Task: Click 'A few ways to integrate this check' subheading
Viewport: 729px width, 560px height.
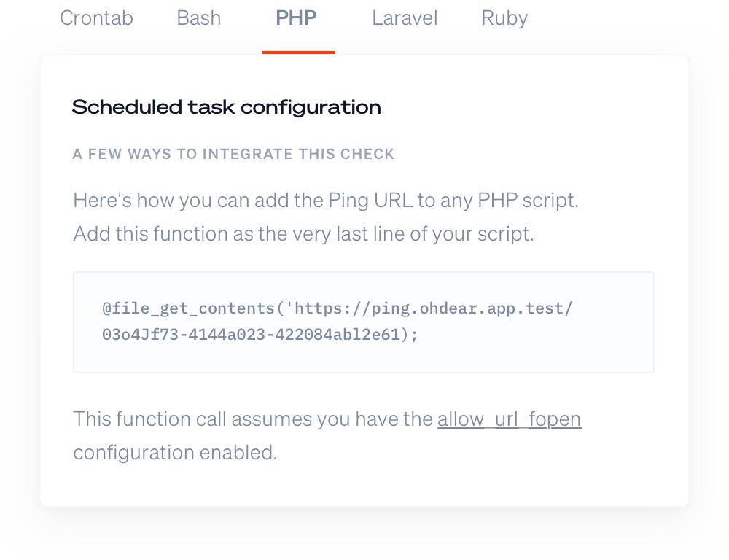Action: (x=233, y=154)
